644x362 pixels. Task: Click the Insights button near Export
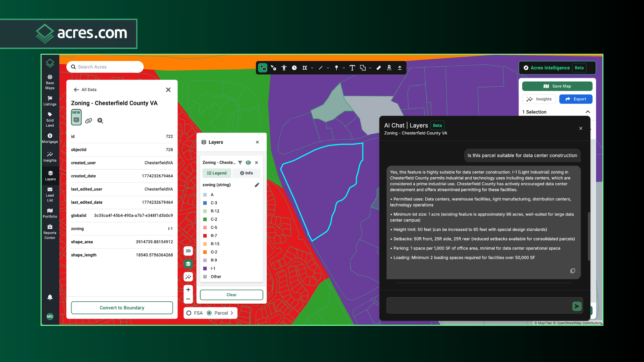click(x=539, y=99)
